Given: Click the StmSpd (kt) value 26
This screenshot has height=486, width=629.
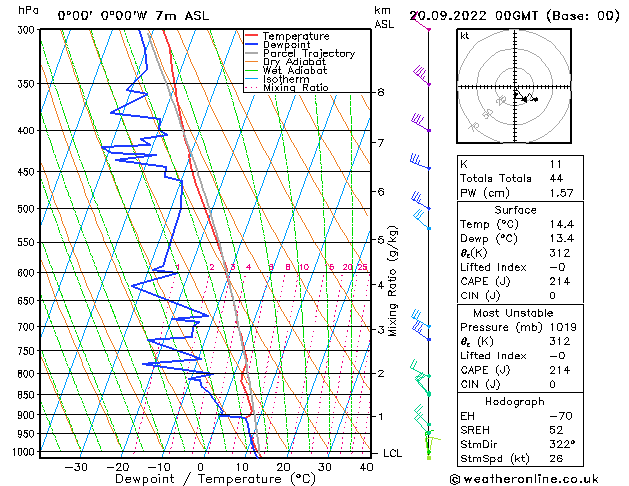Looking at the screenshot, I should tap(556, 458).
